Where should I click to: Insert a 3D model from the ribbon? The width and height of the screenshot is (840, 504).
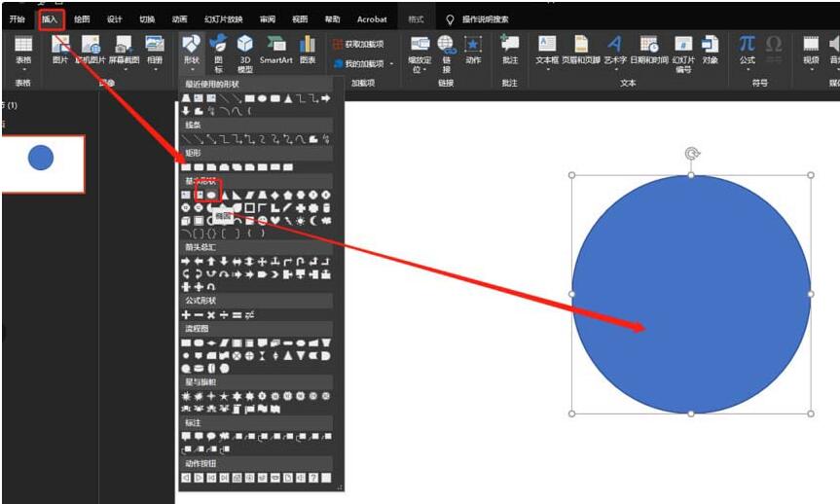pos(245,45)
